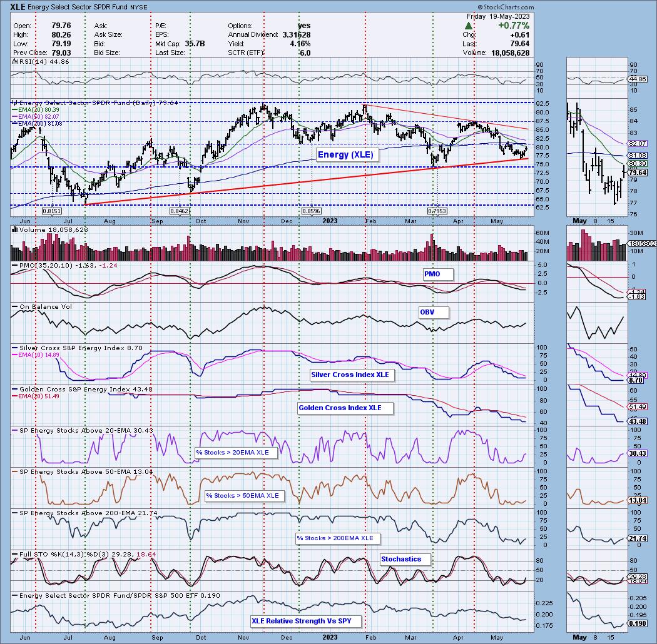Click the % Stocks > 50EMA XLE annotation
This screenshot has height=644, width=657.
tap(244, 496)
